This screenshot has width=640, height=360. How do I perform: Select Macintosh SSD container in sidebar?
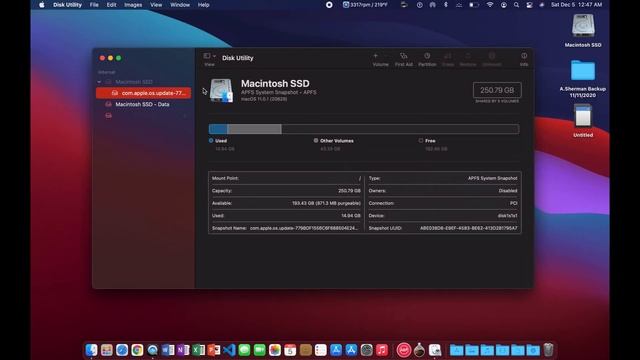point(134,82)
